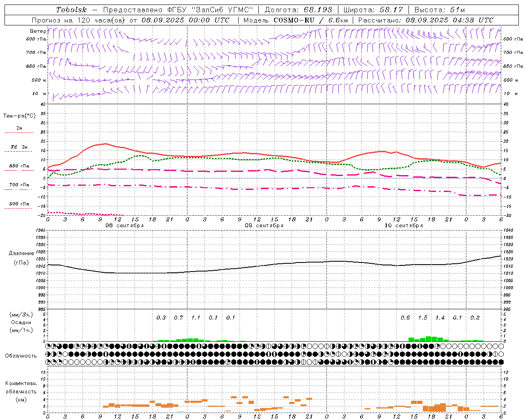Click the '2м' temperature legend entry
This screenshot has height=420, width=525.
point(19,128)
